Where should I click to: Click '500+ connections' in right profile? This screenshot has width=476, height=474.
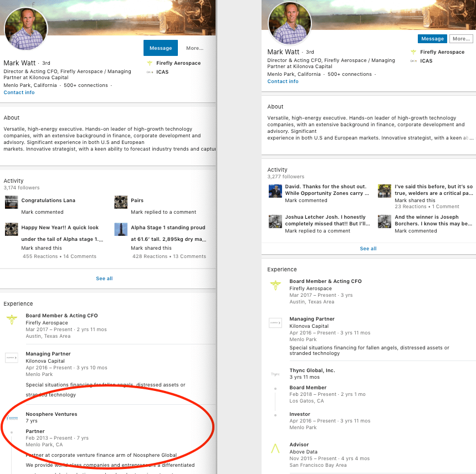point(350,74)
